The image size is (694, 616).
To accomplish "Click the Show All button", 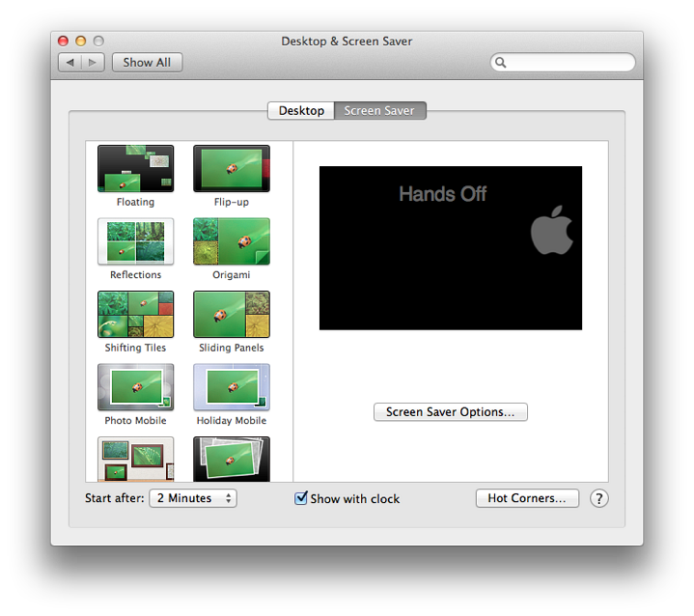I will (147, 63).
